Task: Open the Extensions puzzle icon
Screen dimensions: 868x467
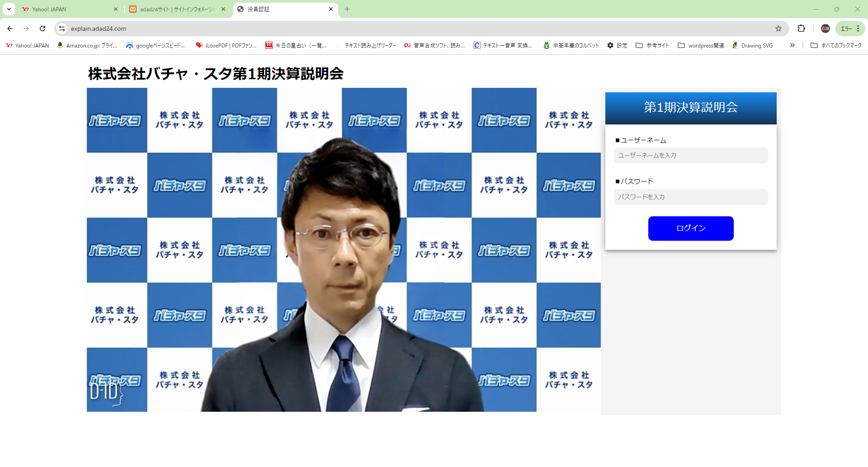Action: [x=802, y=29]
